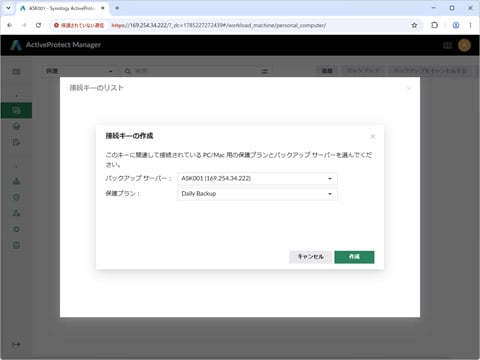The height and width of the screenshot is (360, 480).
Task: Click the ActiveProtect Manager logo
Action: coord(55,45)
